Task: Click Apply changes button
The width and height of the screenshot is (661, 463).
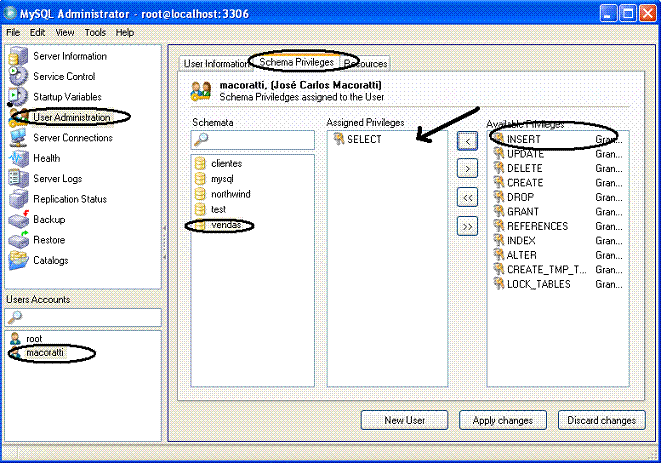Action: pyautogui.click(x=502, y=420)
